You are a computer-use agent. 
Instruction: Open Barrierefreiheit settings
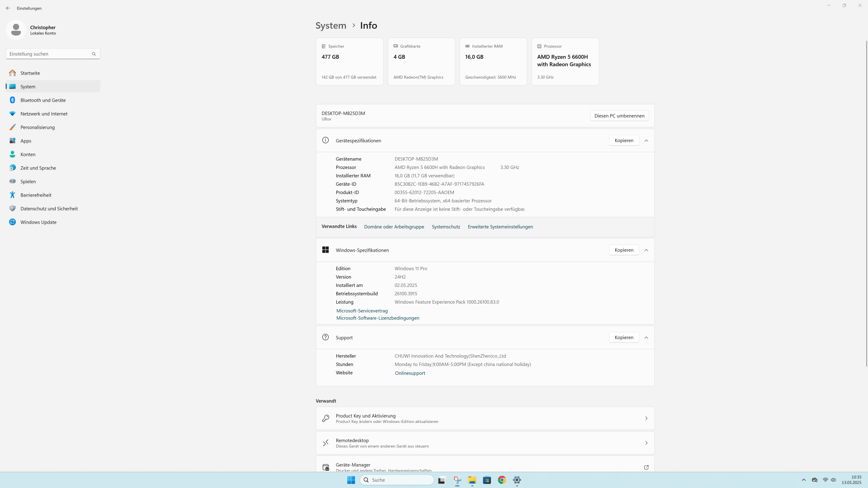tap(53, 195)
